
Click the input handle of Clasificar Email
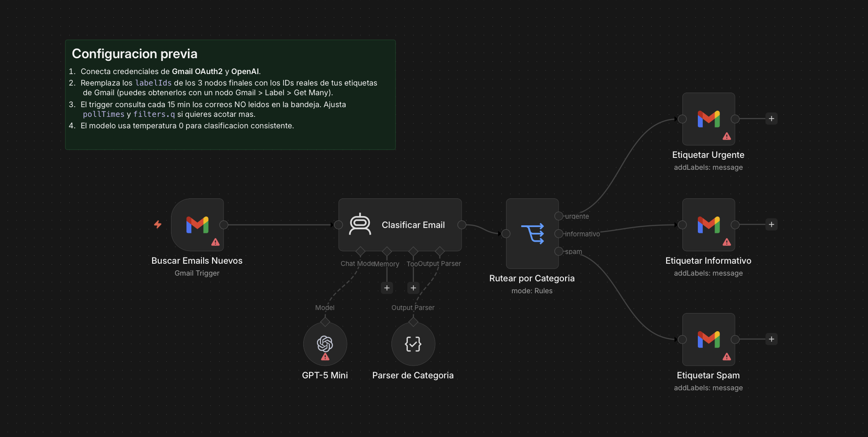pyautogui.click(x=339, y=225)
